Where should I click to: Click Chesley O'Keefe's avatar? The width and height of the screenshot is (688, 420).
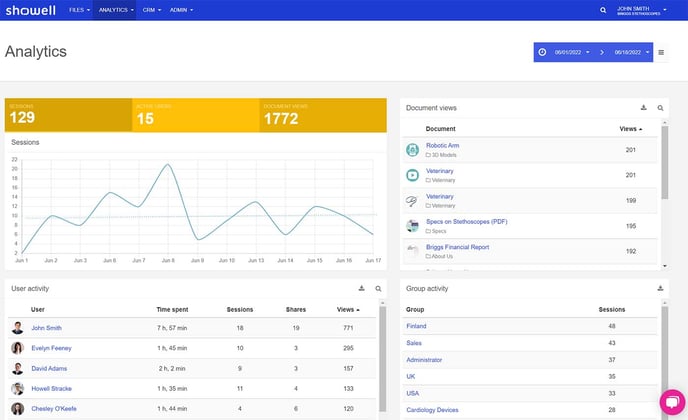pos(18,409)
